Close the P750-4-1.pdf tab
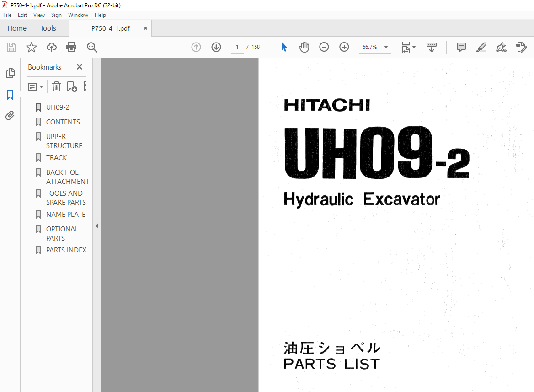This screenshot has height=392, width=534. coord(145,28)
